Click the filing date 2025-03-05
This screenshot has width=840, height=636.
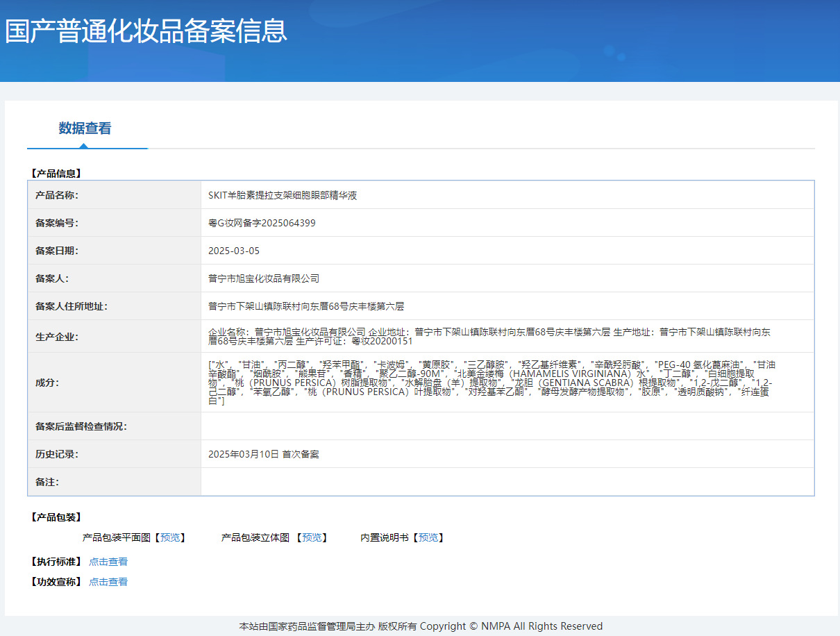234,251
